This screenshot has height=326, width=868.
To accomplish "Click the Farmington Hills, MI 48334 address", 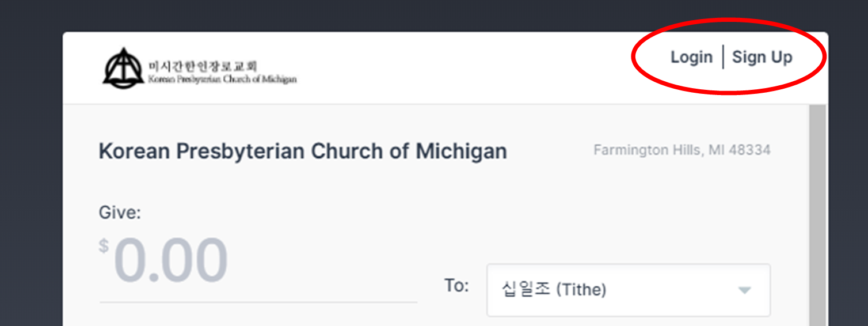I will pos(682,150).
